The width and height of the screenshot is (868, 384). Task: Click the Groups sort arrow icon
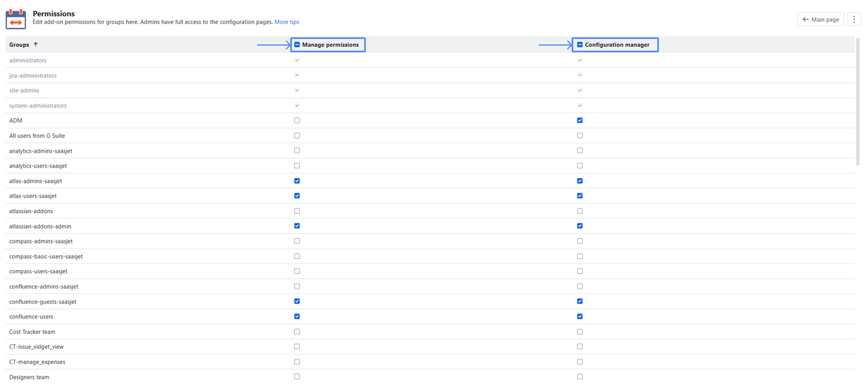point(36,45)
